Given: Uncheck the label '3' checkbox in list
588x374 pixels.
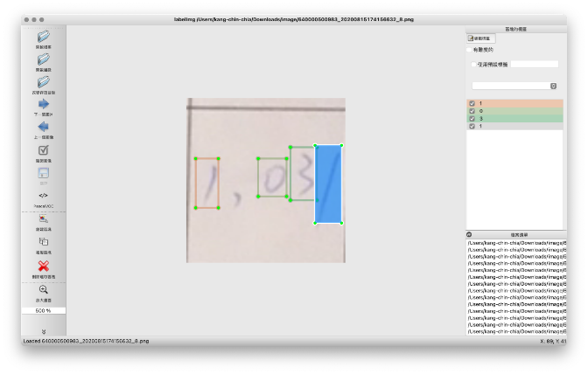Looking at the screenshot, I should point(472,119).
